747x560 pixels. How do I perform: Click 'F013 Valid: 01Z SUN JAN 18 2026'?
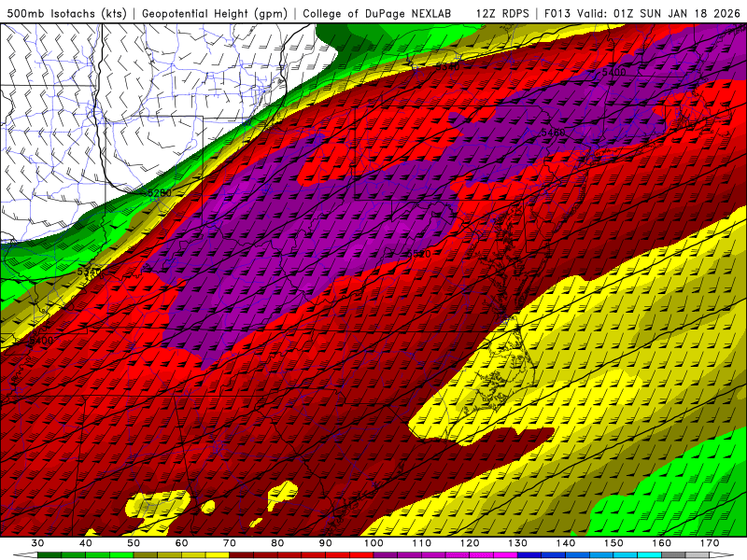click(x=642, y=14)
